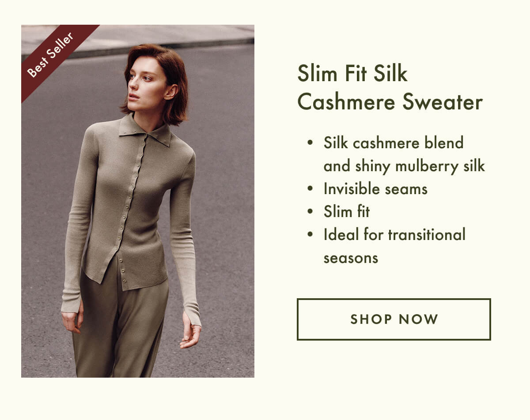Click the word 'seasons' below transitional
This screenshot has height=420, width=530.
click(x=351, y=258)
